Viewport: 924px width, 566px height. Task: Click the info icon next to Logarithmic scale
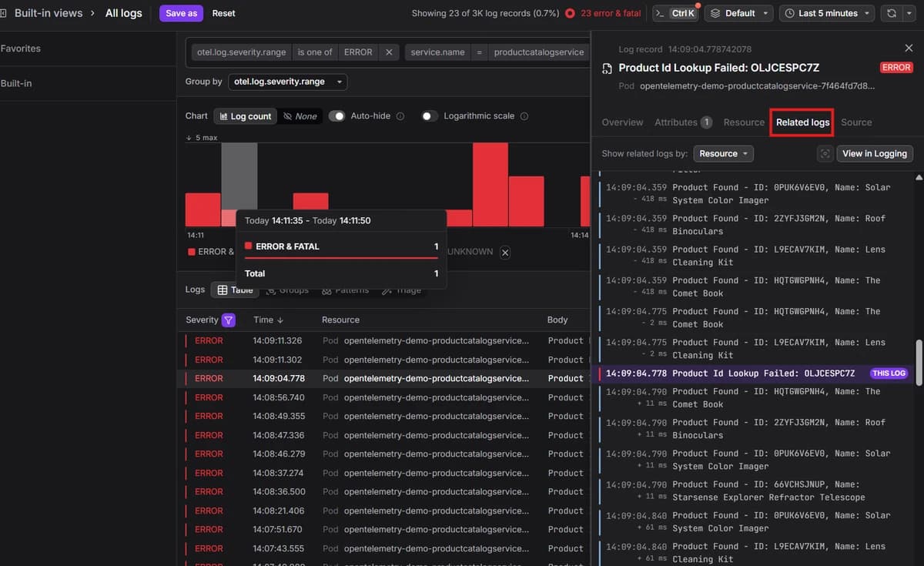click(x=524, y=116)
